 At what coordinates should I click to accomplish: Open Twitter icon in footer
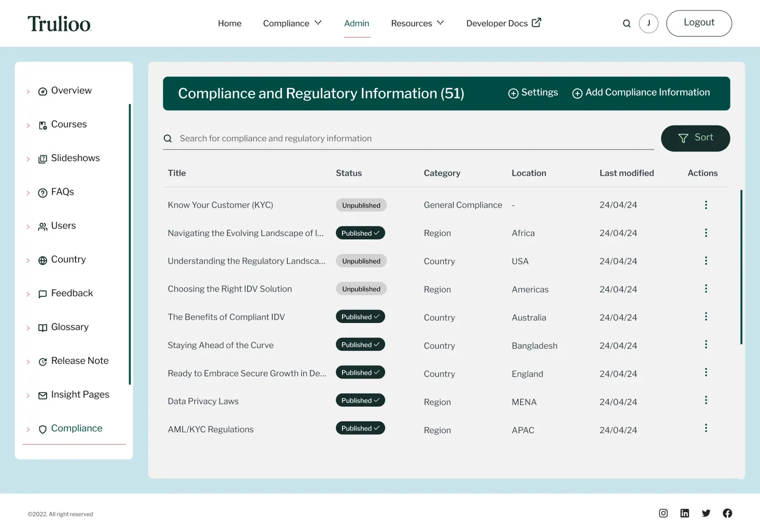tap(706, 513)
